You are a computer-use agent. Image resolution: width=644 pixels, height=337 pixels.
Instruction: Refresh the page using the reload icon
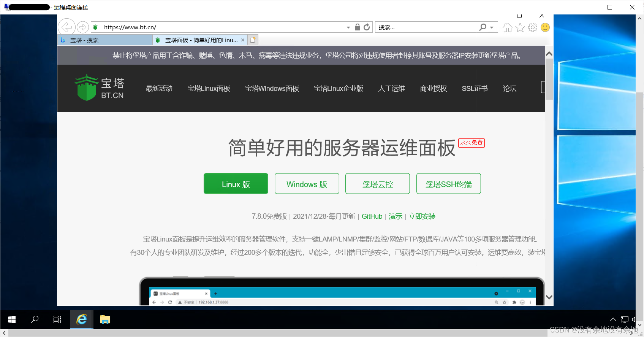(x=367, y=27)
